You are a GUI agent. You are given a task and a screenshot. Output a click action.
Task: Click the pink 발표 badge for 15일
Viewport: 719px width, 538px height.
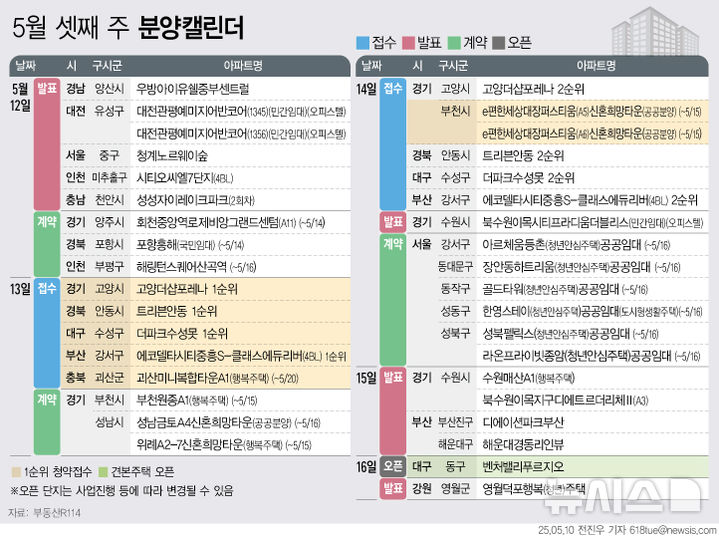tap(393, 377)
